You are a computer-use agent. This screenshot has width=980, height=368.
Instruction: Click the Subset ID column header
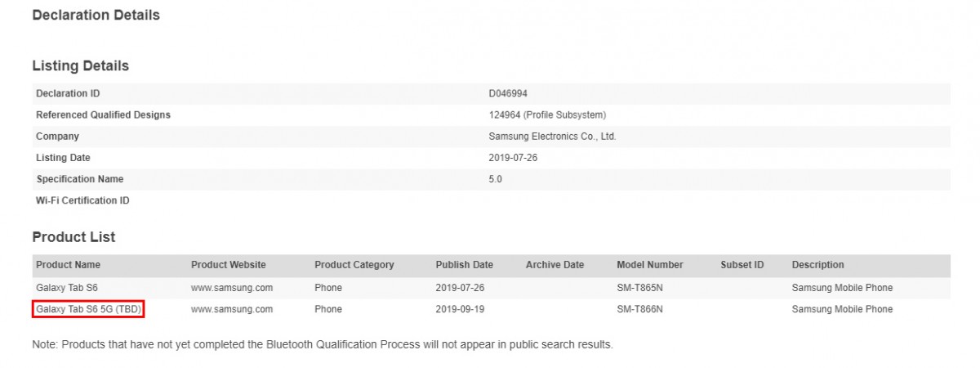click(742, 265)
